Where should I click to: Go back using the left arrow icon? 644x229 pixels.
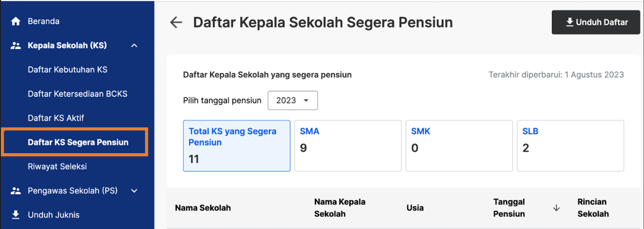click(176, 22)
